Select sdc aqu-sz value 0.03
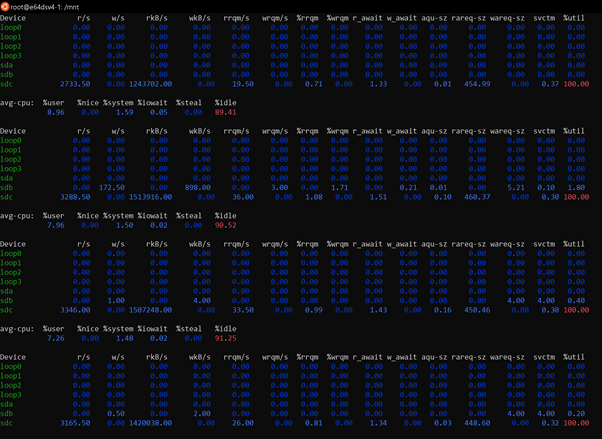Viewport: 602px width, 439px height. click(x=443, y=423)
